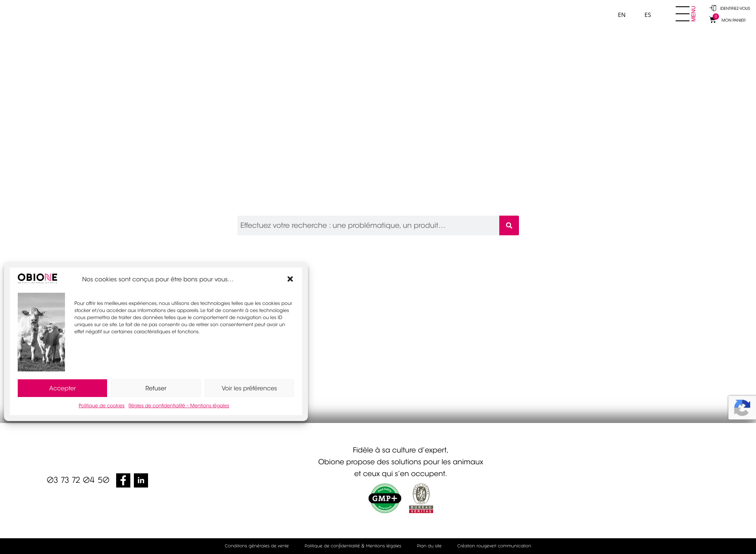The width and height of the screenshot is (756, 554).
Task: Click the 'Nos cookies sont conçus' banner title
Action: (x=157, y=279)
